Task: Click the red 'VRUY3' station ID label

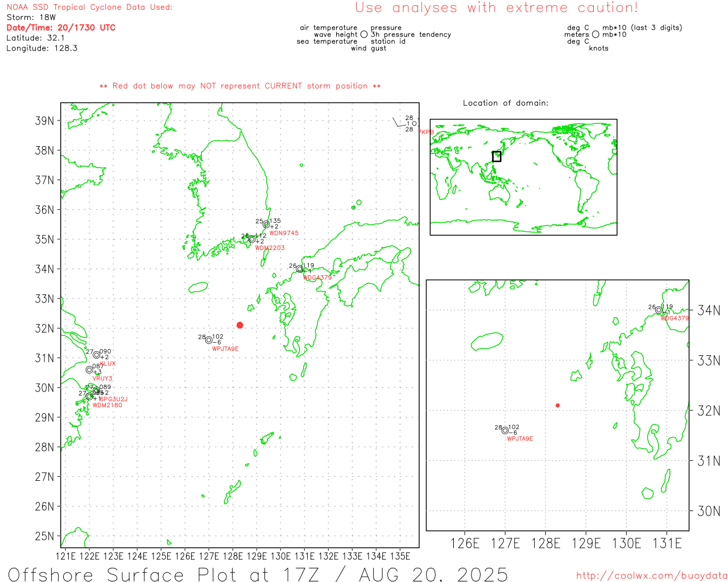Action: (x=102, y=379)
